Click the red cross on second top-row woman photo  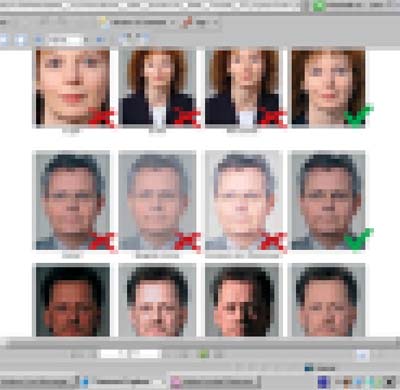tap(187, 118)
